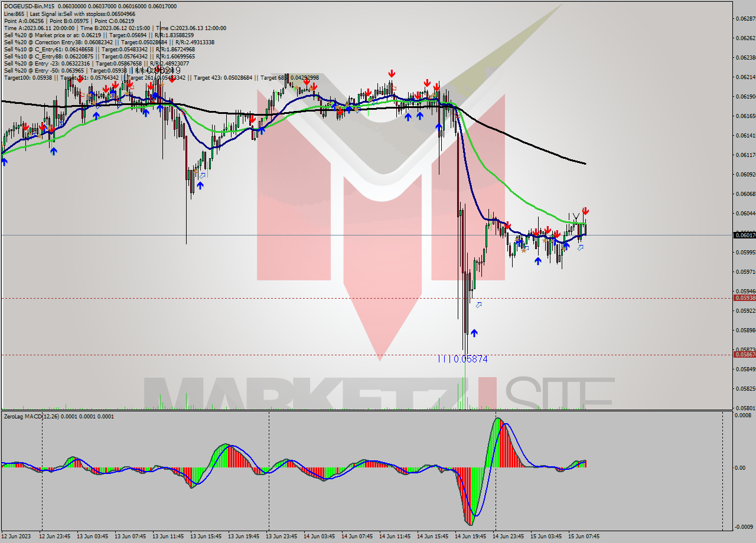Click the '14 Jun 23:45' time axis label

coord(509,537)
